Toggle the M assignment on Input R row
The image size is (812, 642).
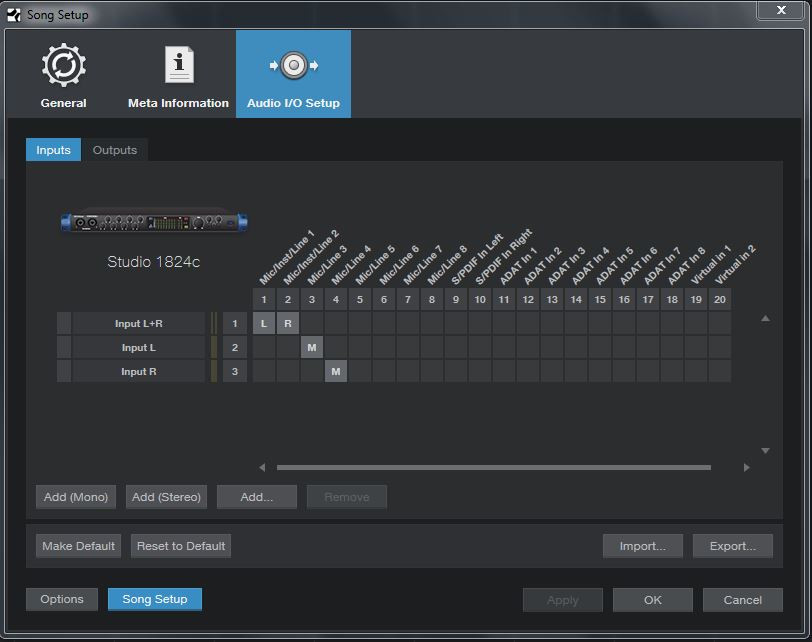(336, 372)
